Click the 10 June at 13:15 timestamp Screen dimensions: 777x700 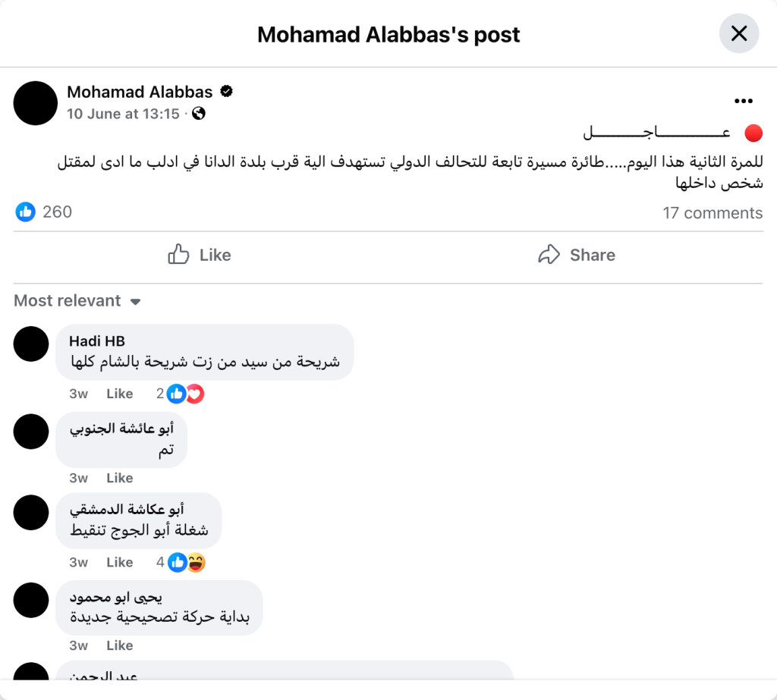point(123,114)
